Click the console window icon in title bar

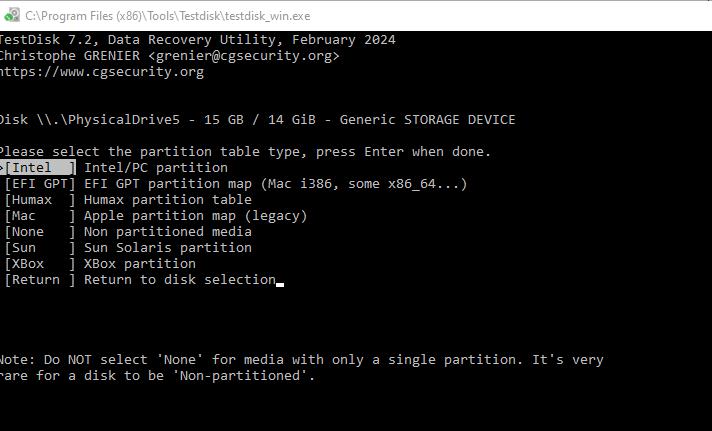click(11, 15)
